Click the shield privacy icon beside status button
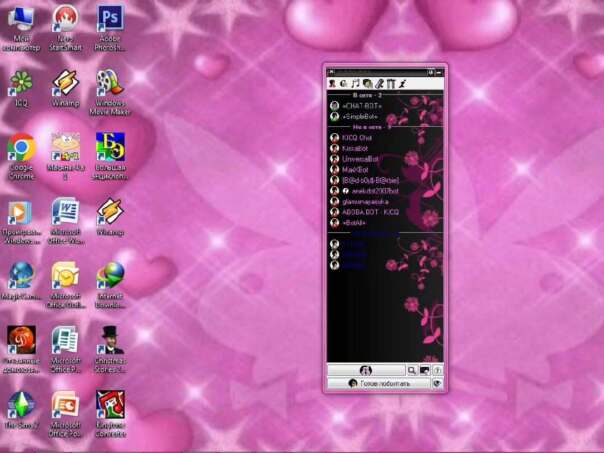The width and height of the screenshot is (604, 453). [437, 383]
